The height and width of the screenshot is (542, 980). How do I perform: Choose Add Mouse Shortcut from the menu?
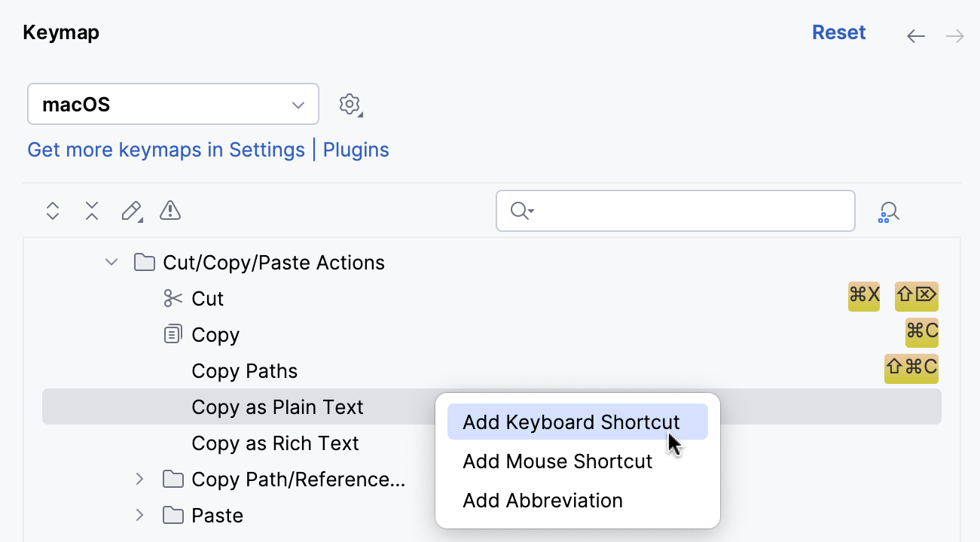[557, 461]
